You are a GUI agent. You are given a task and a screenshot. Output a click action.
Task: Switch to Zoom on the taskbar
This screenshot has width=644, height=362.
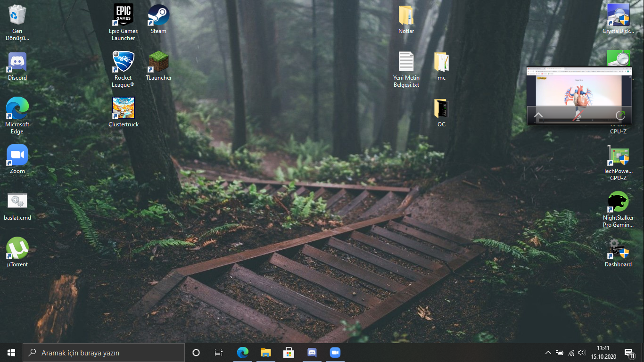335,353
